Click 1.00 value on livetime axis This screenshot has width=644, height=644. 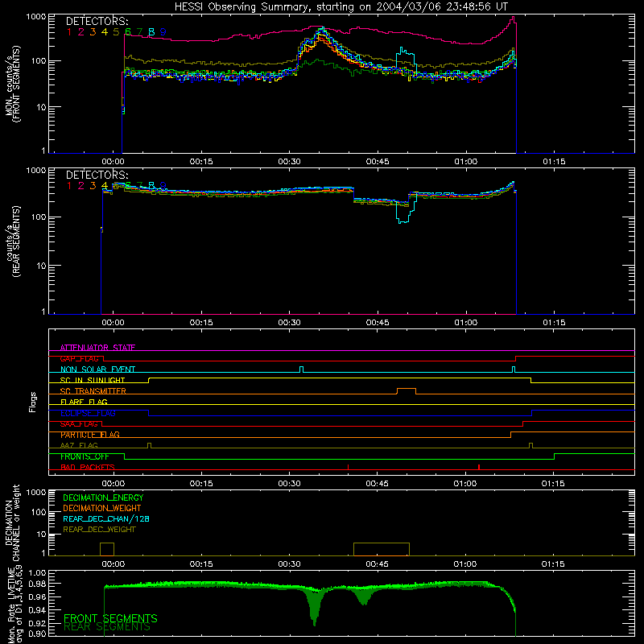tap(37, 572)
